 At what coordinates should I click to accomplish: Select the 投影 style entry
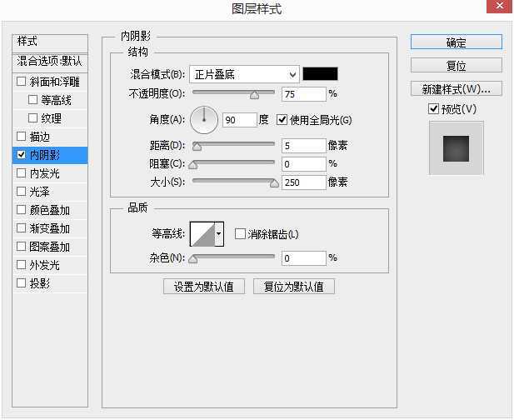[x=40, y=283]
